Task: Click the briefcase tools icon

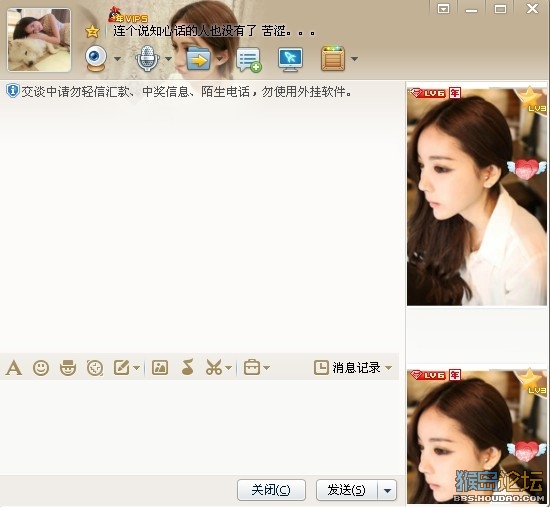Action: click(252, 368)
